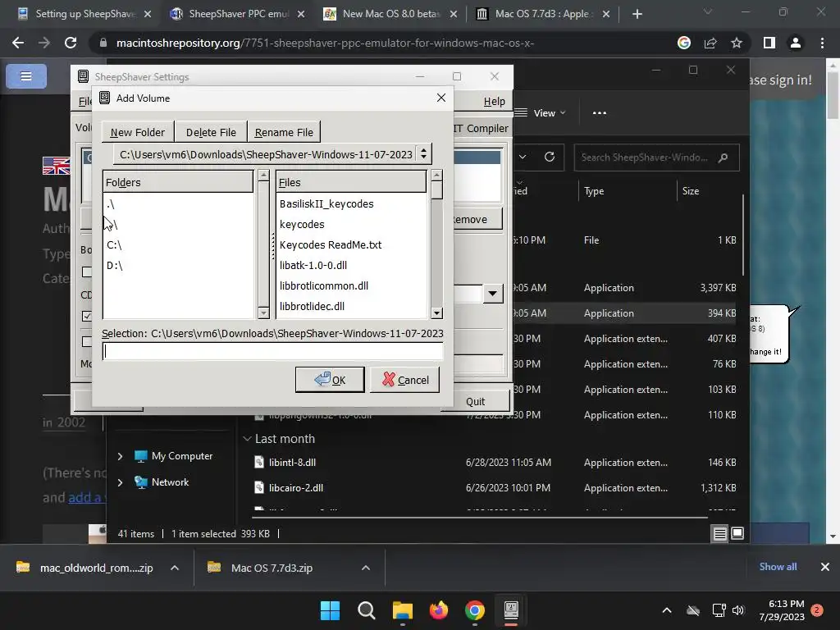Screen dimensions: 840x630
Task: Open Chrome profile icon
Action: pyautogui.click(x=796, y=43)
